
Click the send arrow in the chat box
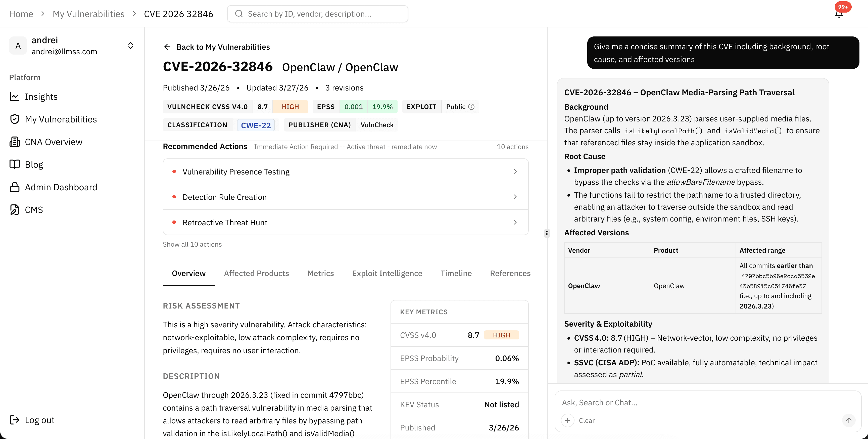[x=849, y=420]
